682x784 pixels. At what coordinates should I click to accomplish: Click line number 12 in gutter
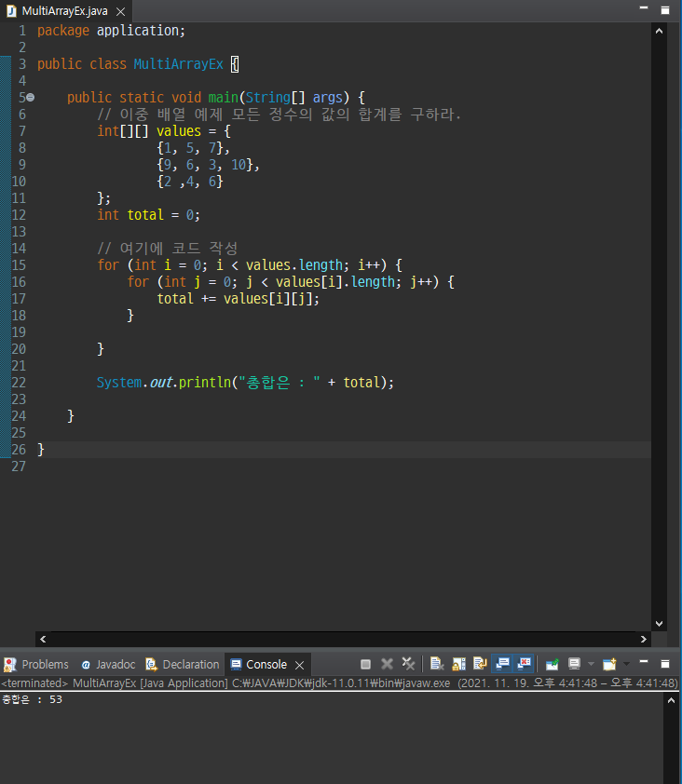pyautogui.click(x=19, y=215)
